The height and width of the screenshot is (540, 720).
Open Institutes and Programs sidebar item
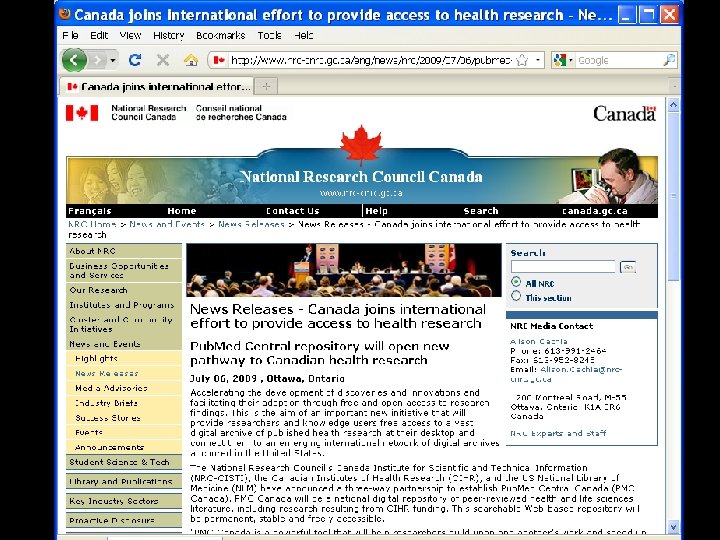[124, 305]
